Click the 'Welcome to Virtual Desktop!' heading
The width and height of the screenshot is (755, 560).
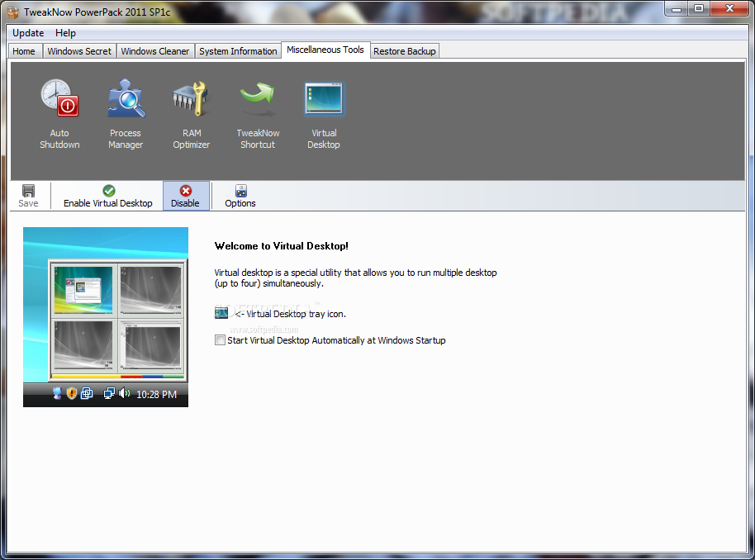click(281, 246)
